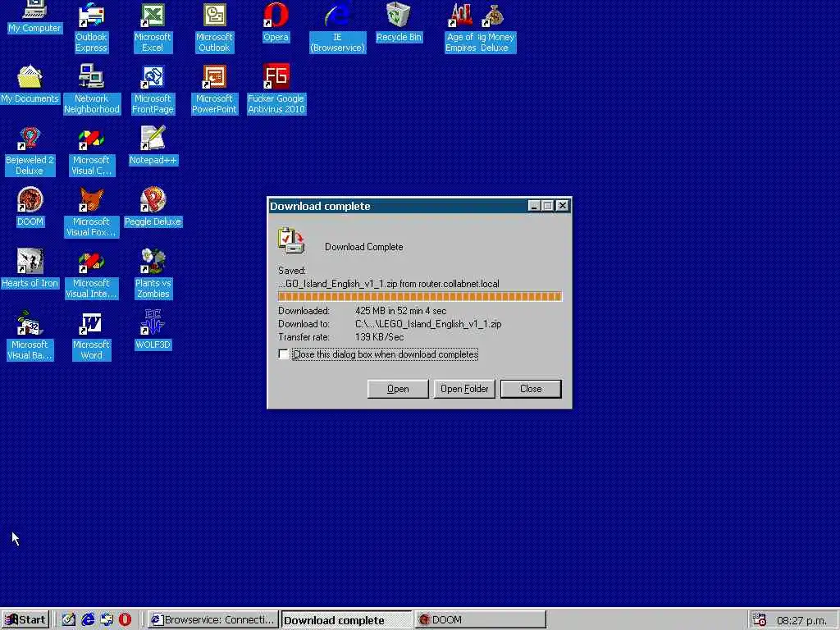Select the Microsoft Excel desktop shortcut
840x630 pixels.
point(153,27)
